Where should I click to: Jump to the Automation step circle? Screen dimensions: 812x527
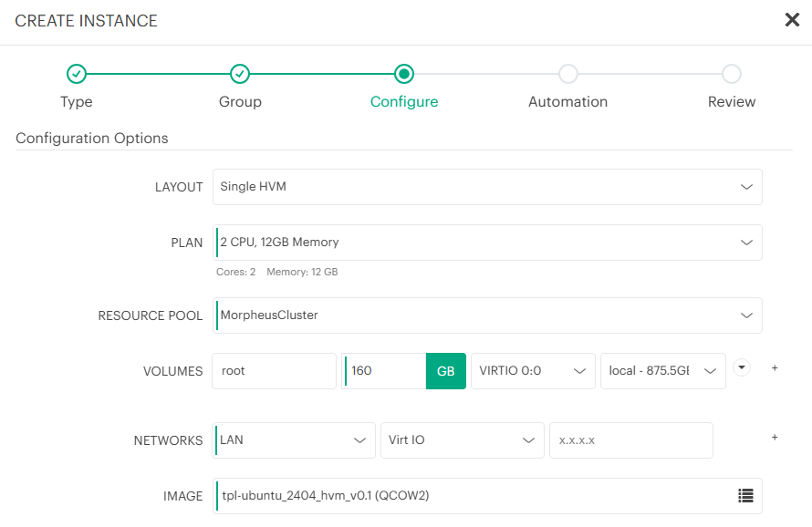[568, 74]
